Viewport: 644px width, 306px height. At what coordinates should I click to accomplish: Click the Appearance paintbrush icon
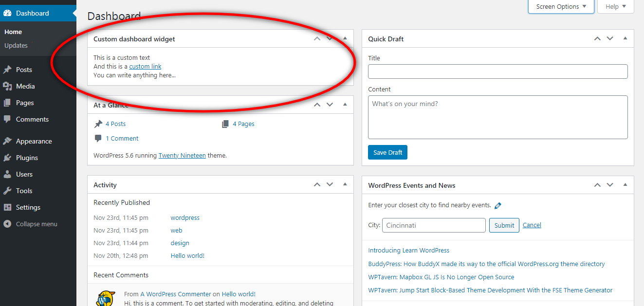pyautogui.click(x=7, y=141)
